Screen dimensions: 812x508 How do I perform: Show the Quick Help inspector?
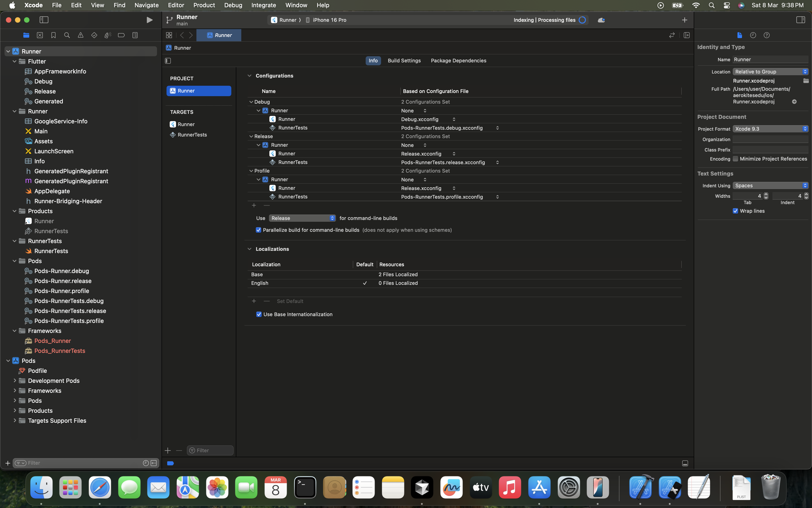[767, 35]
